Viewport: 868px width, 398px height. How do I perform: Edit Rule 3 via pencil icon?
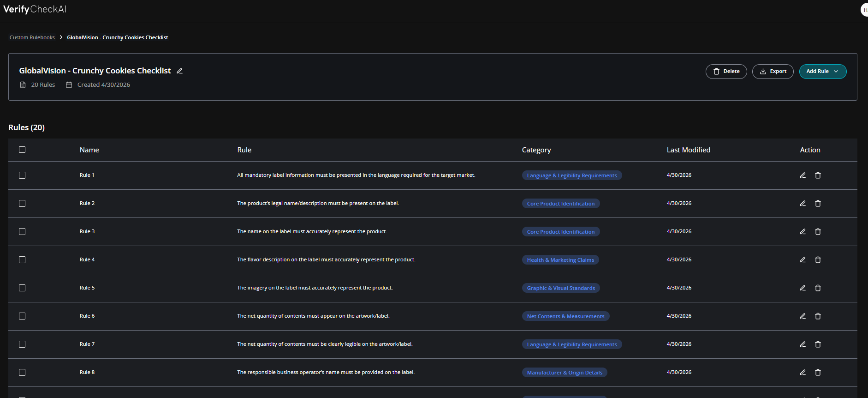(x=803, y=232)
